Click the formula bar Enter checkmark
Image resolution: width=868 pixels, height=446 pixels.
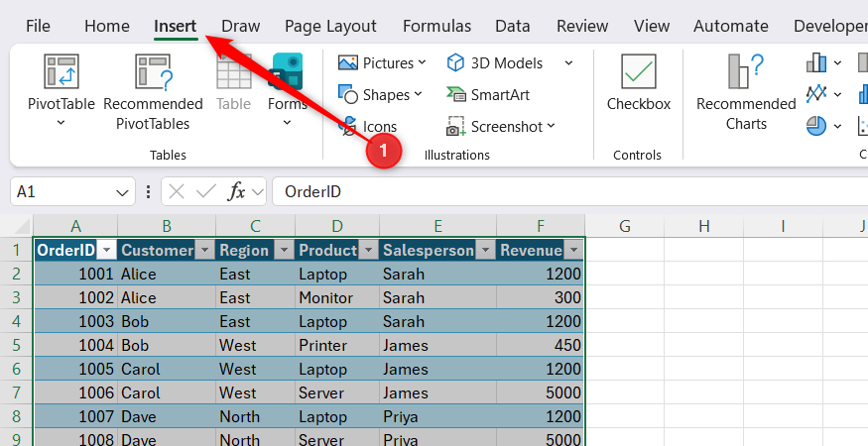pos(206,192)
